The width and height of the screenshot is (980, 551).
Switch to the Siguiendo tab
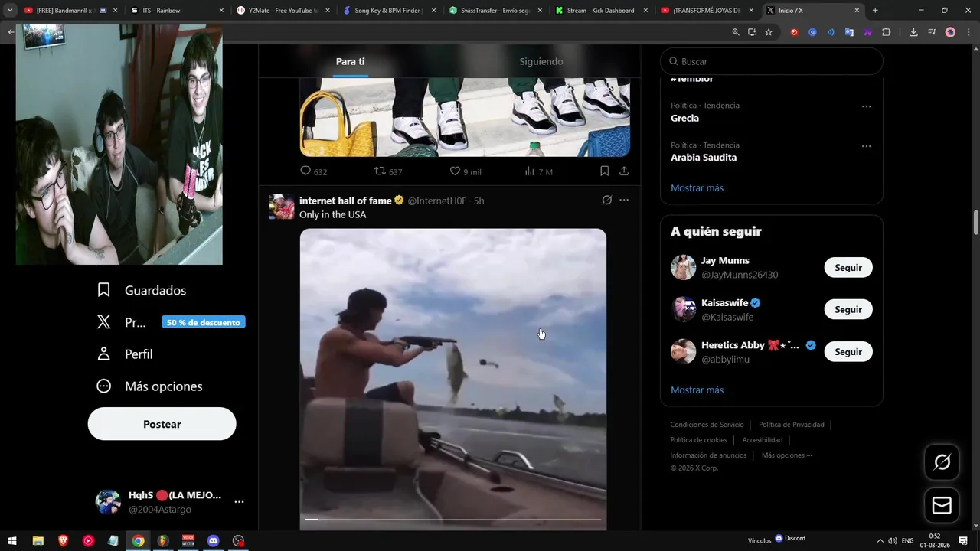pyautogui.click(x=541, y=61)
